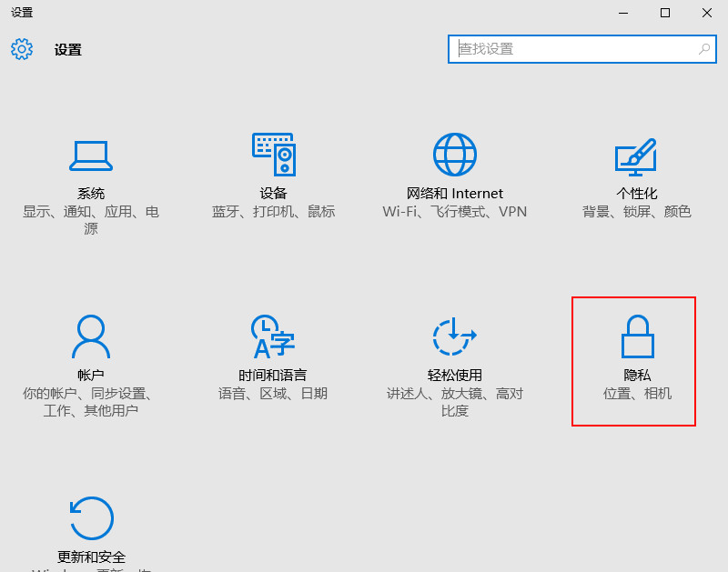The height and width of the screenshot is (572, 728).
Task: Click the text 显示、通知、应用、电源
Action: (90, 220)
